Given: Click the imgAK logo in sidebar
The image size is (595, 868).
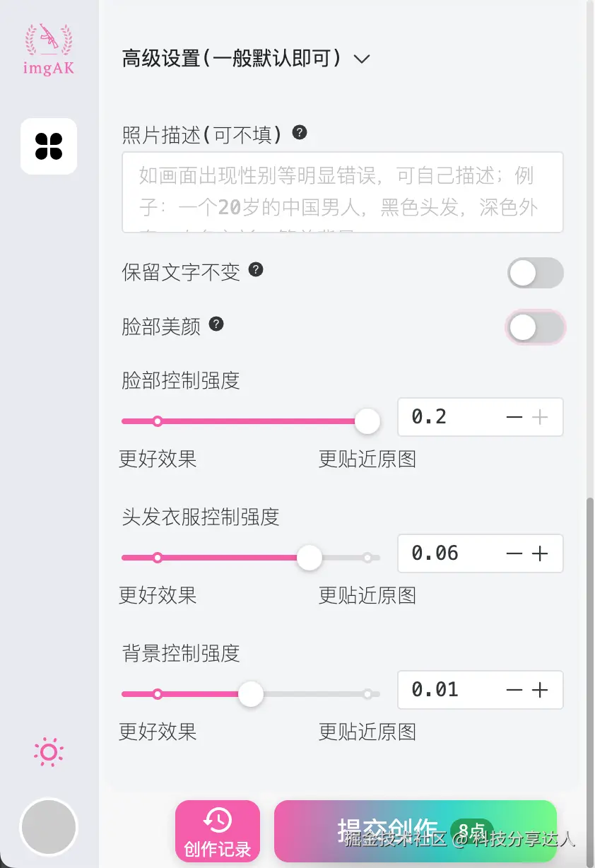Looking at the screenshot, I should (48, 47).
